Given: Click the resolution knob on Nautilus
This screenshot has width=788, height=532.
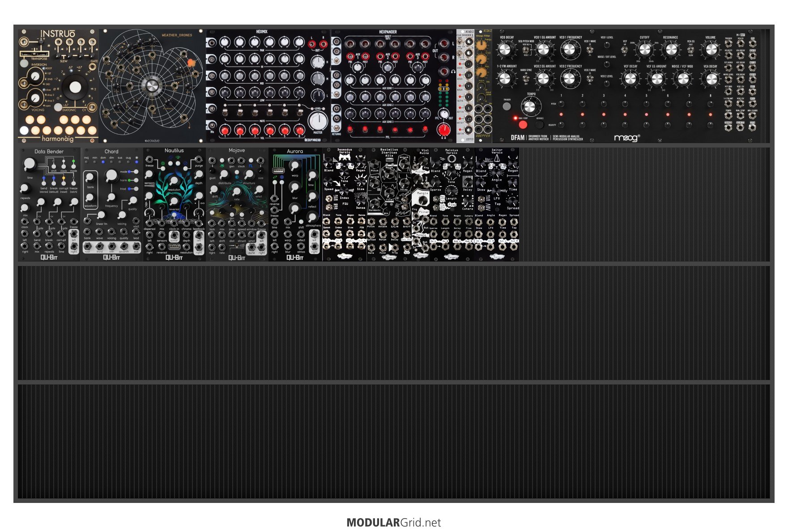Looking at the screenshot, I should [174, 181].
